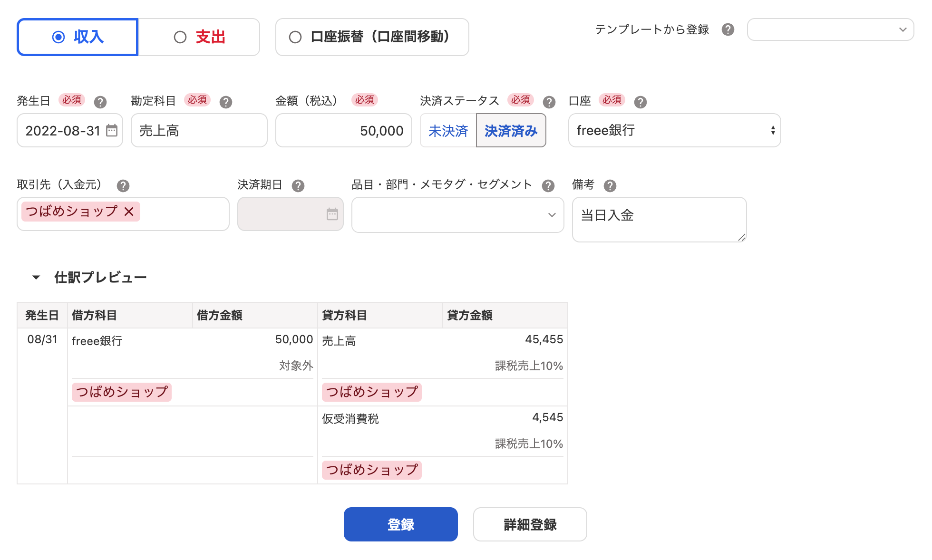The height and width of the screenshot is (560, 932).
Task: Click the 4,545 credit amount
Action: coord(548,417)
